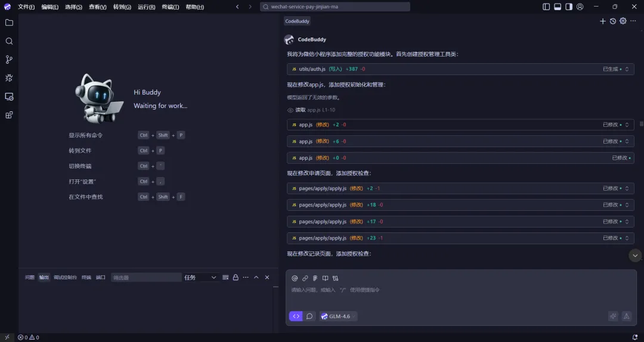The image size is (644, 342).
Task: Click the Figma icon in chat input
Action: 315,278
